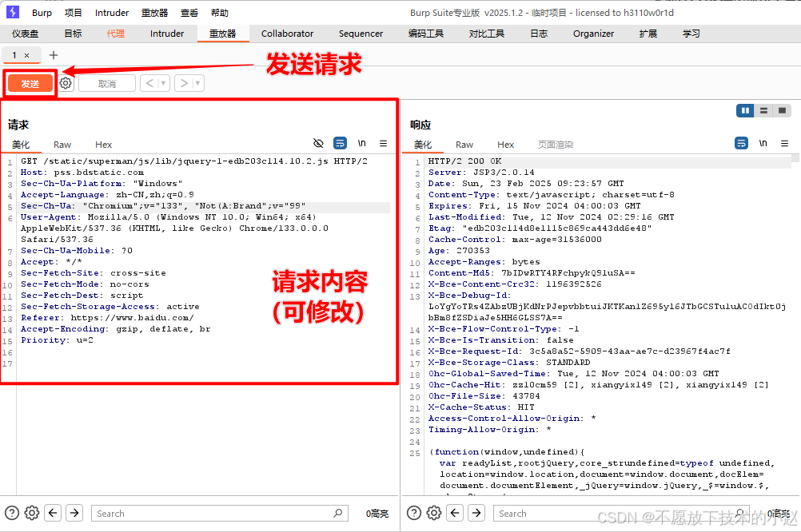Screen dimensions: 801x532
Task: Select the request 美化 view tab
Action: coord(21,145)
